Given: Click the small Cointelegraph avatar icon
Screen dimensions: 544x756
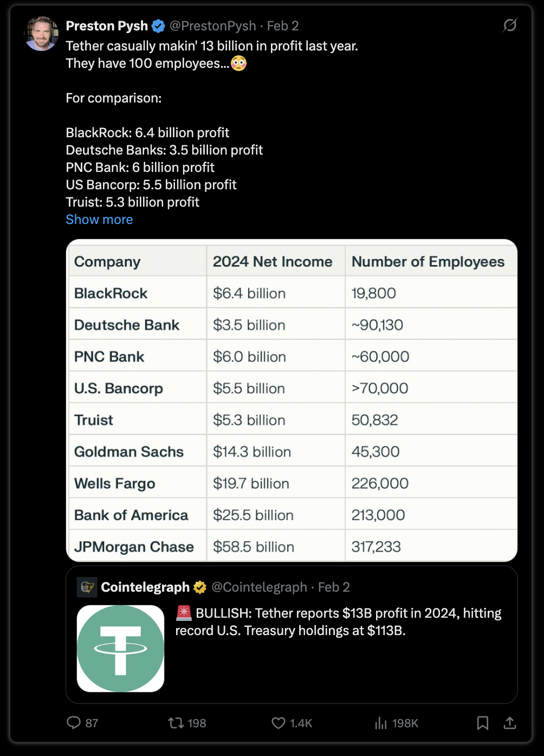Looking at the screenshot, I should click(87, 587).
